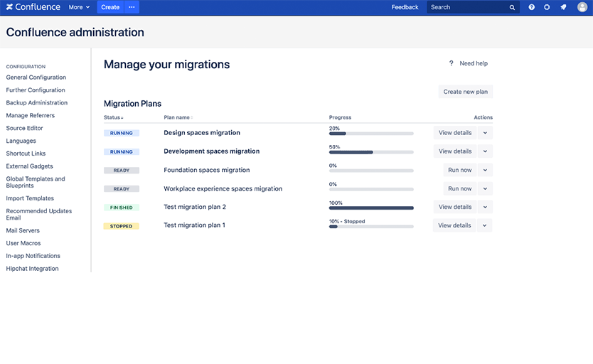Click the Confluence logo

pyautogui.click(x=33, y=7)
